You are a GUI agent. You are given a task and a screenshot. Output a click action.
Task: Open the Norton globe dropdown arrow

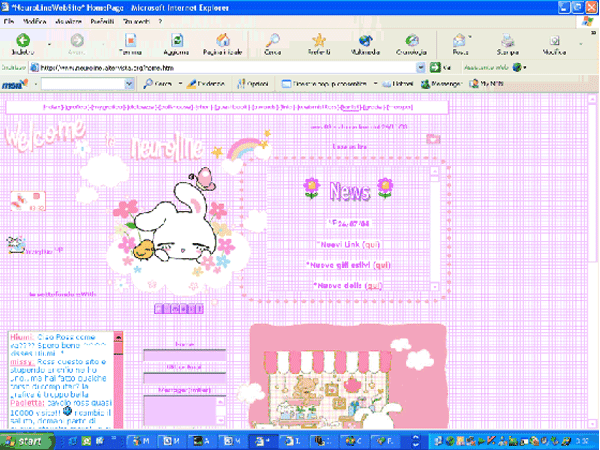(525, 68)
